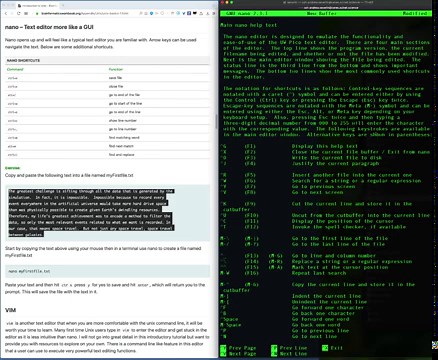Click the 'show line number' cell
The height and width of the screenshot is (360, 438).
click(x=123, y=121)
